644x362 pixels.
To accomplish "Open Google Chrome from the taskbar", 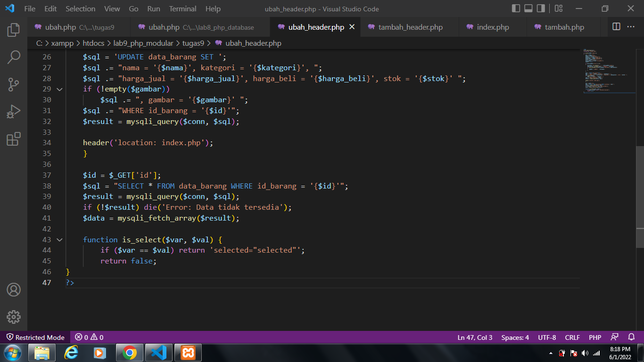I will pos(130,353).
